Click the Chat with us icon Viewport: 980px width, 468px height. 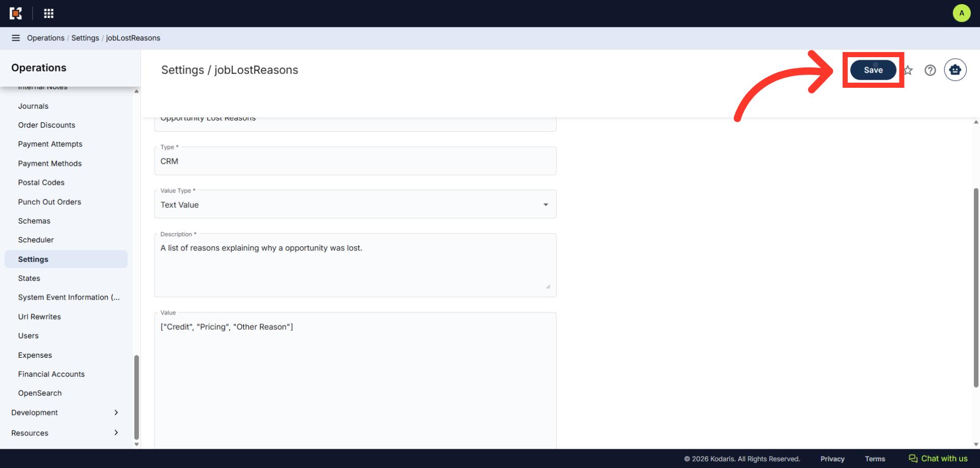[x=913, y=458]
